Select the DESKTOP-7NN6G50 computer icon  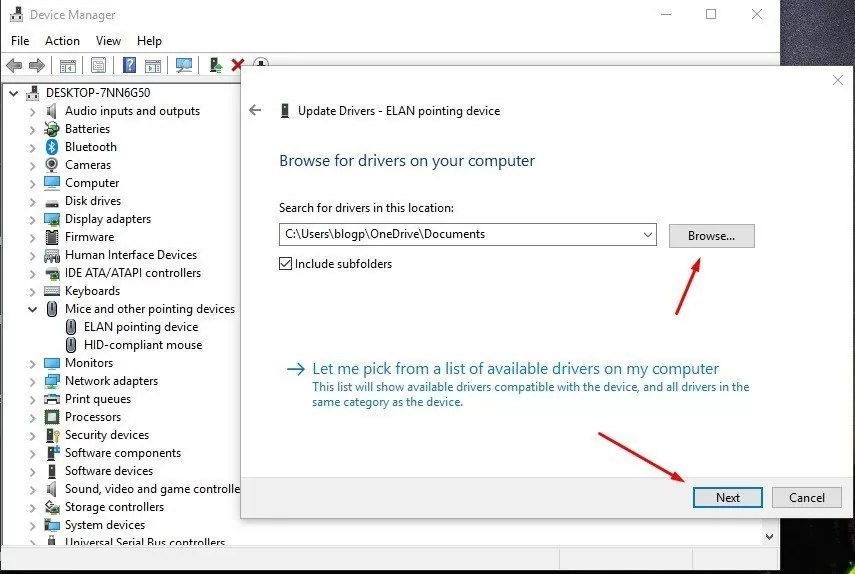(33, 93)
